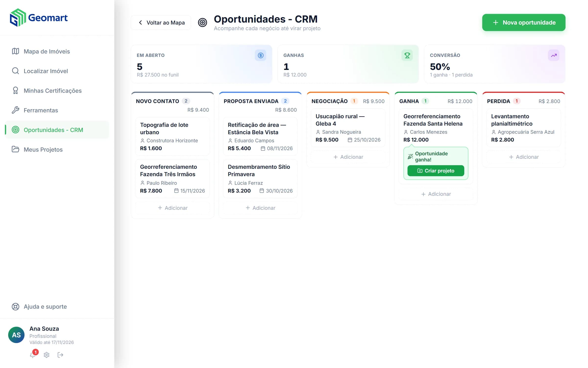Click PERDIDA column header
The height and width of the screenshot is (368, 588).
(x=499, y=101)
